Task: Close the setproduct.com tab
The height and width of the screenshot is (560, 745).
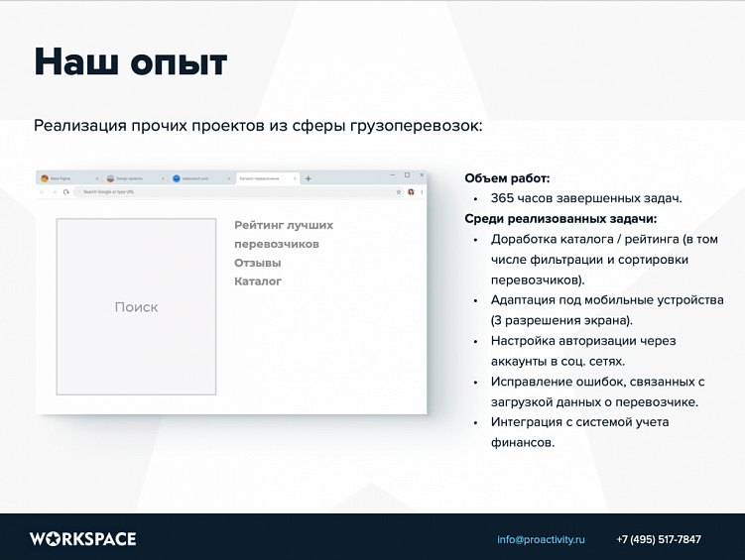Action: [228, 179]
